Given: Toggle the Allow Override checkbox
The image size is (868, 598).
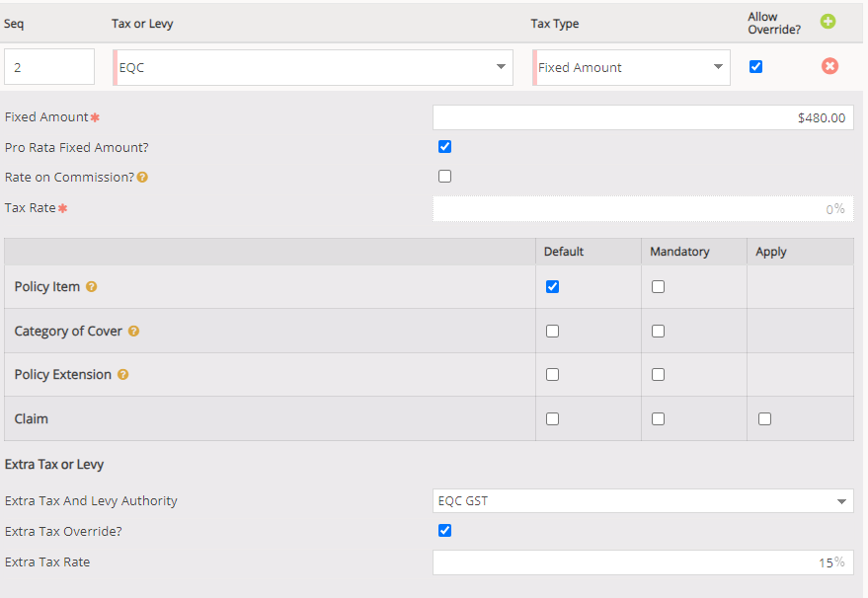Looking at the screenshot, I should tap(755, 67).
